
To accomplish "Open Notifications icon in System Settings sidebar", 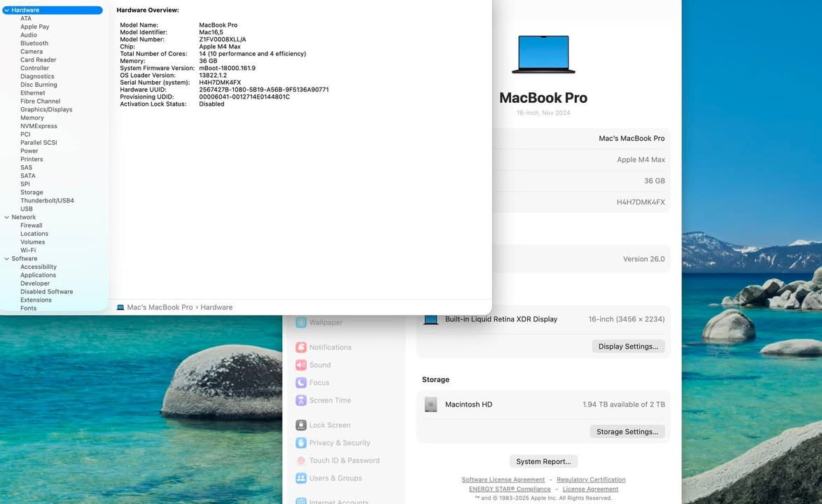I will (301, 347).
